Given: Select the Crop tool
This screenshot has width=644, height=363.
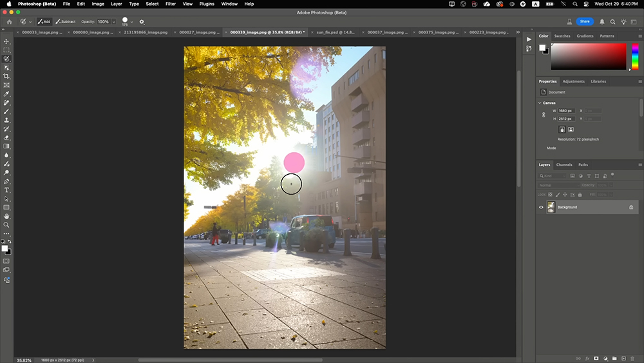Looking at the screenshot, I should [x=6, y=76].
